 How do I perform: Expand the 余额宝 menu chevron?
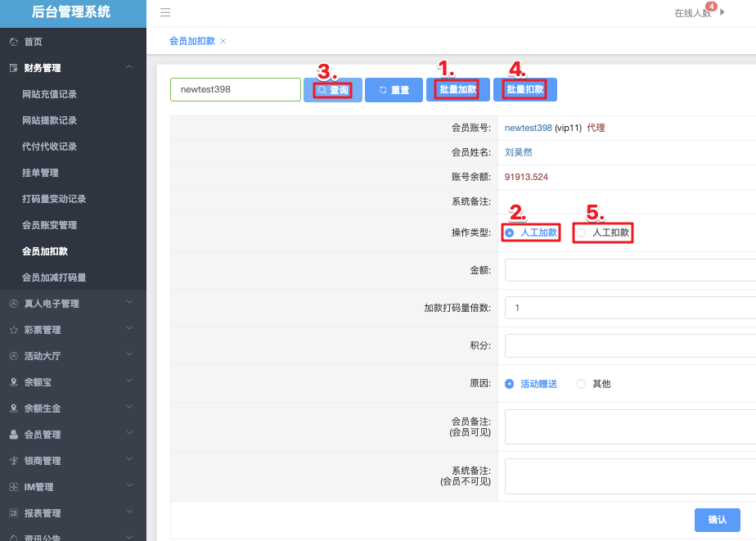[x=129, y=381]
